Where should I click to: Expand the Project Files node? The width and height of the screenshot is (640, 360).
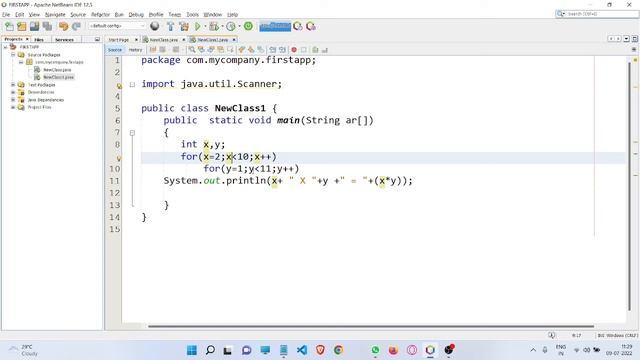[13, 107]
